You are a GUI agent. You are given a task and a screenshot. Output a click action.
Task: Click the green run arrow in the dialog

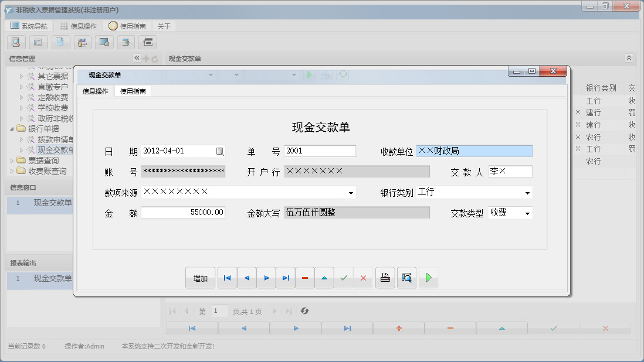pyautogui.click(x=428, y=278)
